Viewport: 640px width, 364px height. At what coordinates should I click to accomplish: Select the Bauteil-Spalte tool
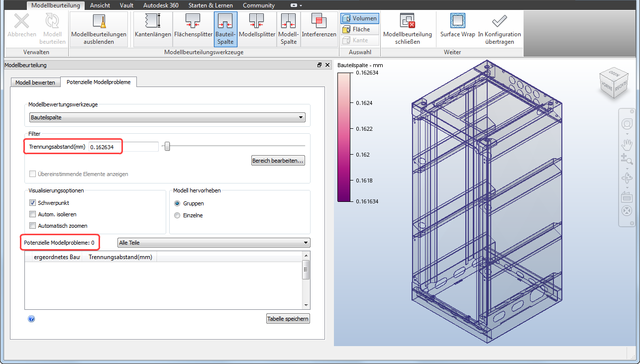coord(225,29)
